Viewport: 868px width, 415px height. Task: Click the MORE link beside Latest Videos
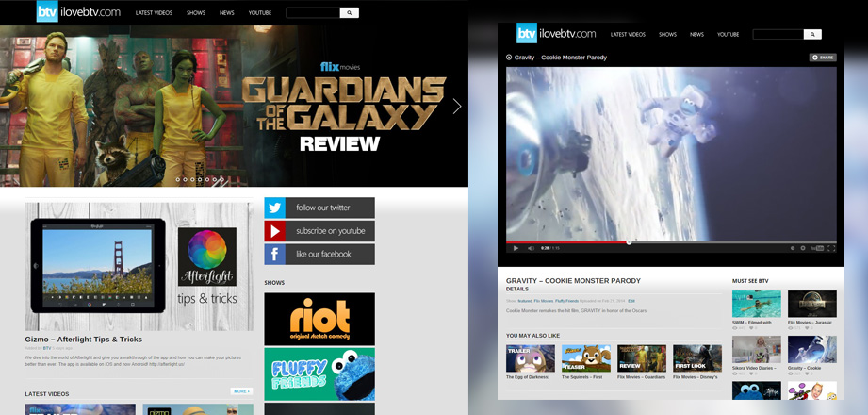click(x=241, y=391)
